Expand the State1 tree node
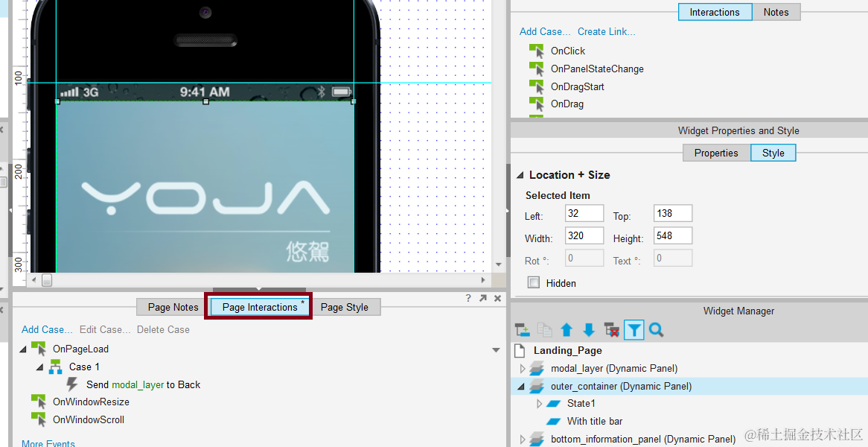868x447 pixels. pos(539,404)
